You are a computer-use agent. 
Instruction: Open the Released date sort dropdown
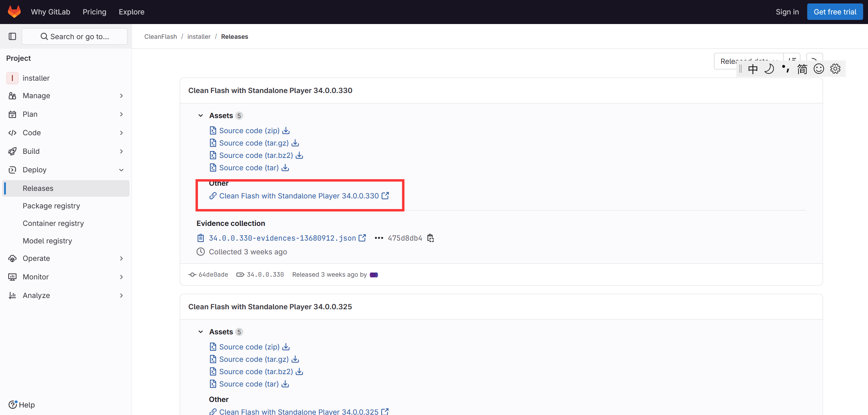click(748, 61)
